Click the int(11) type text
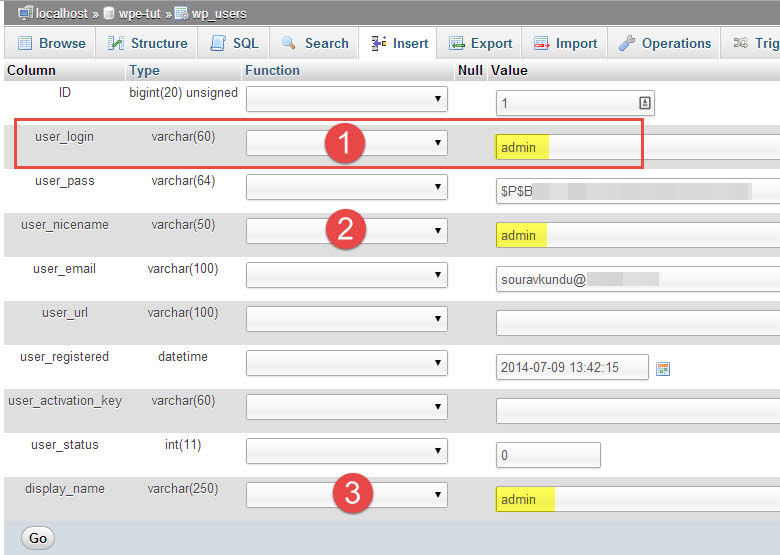The width and height of the screenshot is (780, 555). coord(183,445)
